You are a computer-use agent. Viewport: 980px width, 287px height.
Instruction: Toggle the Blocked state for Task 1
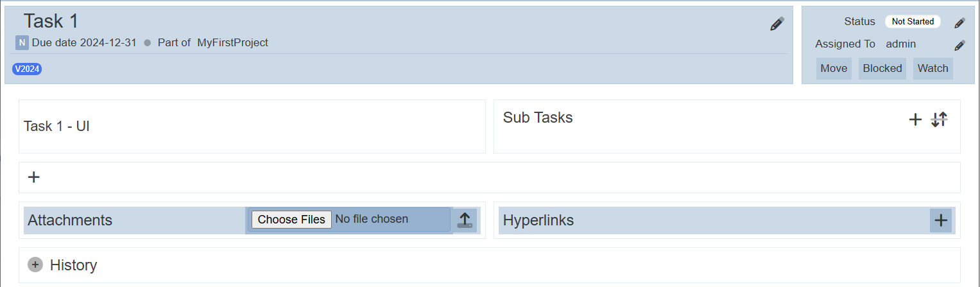[x=882, y=69]
